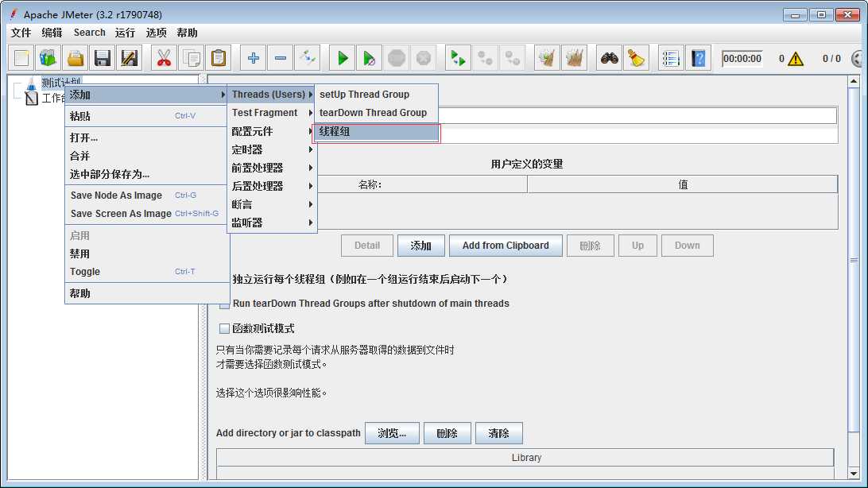Open the 文件 menu
Image resolution: width=868 pixels, height=488 pixels.
[21, 33]
